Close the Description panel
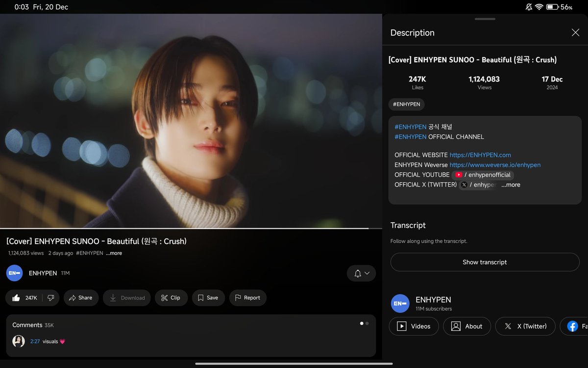 575,32
